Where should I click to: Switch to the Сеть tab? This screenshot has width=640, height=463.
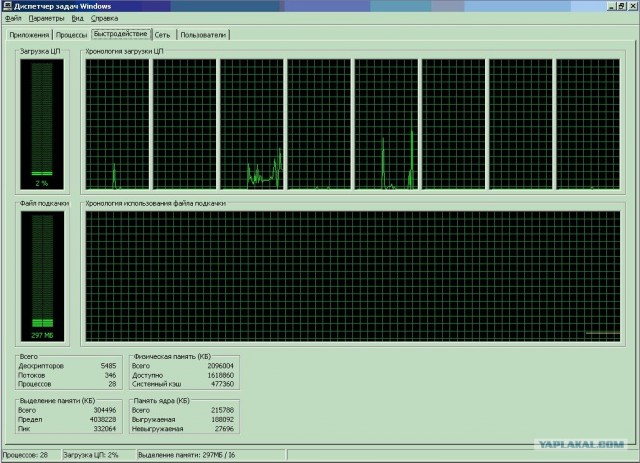(x=162, y=35)
